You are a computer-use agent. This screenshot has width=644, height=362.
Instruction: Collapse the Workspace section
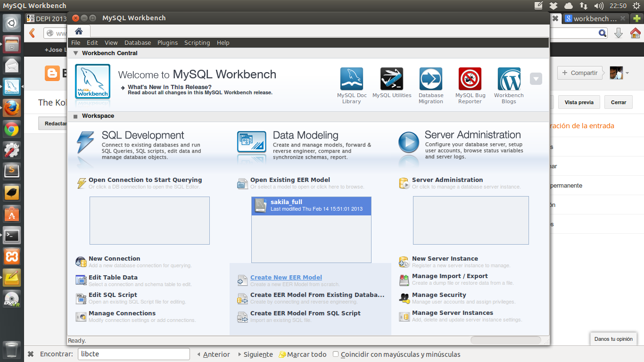point(74,116)
